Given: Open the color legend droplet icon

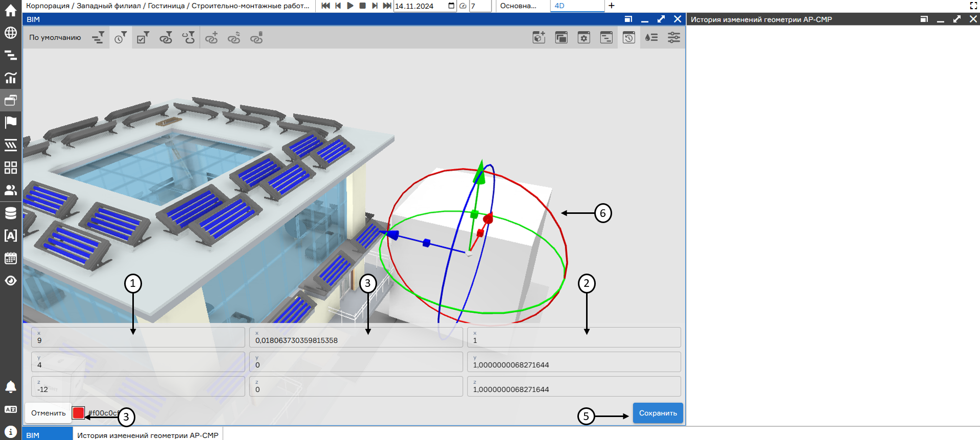Looking at the screenshot, I should click(x=651, y=38).
